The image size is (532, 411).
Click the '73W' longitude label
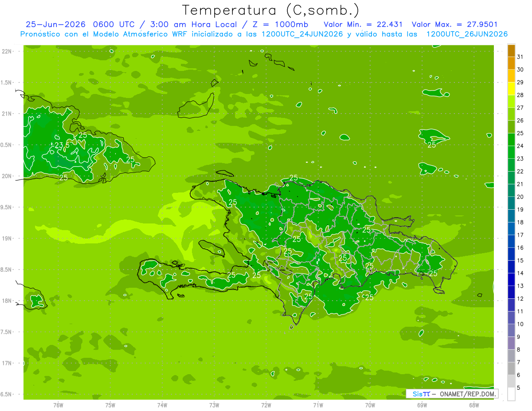click(214, 405)
